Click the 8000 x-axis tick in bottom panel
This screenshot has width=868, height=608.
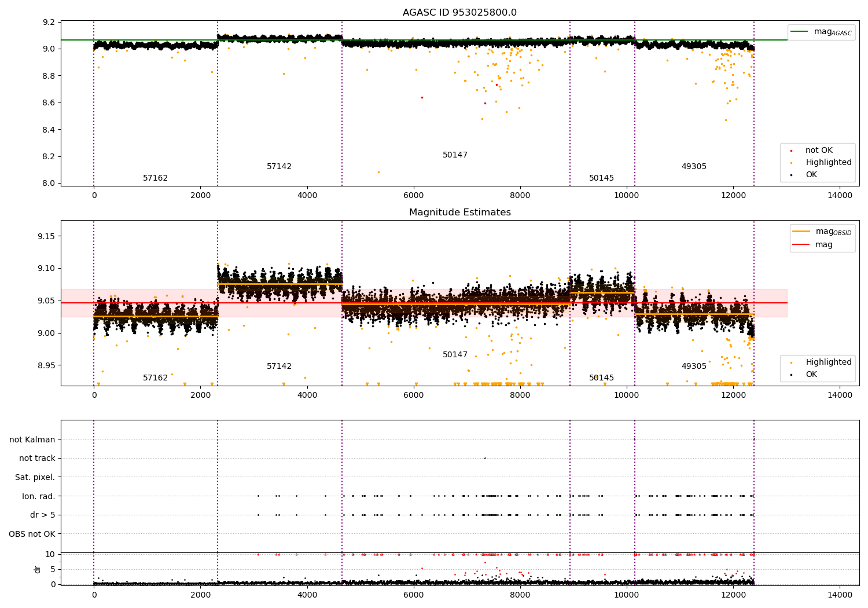tap(520, 595)
